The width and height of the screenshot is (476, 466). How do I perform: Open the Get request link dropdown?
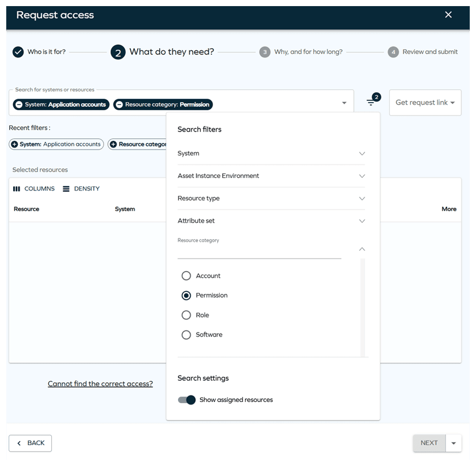[425, 103]
